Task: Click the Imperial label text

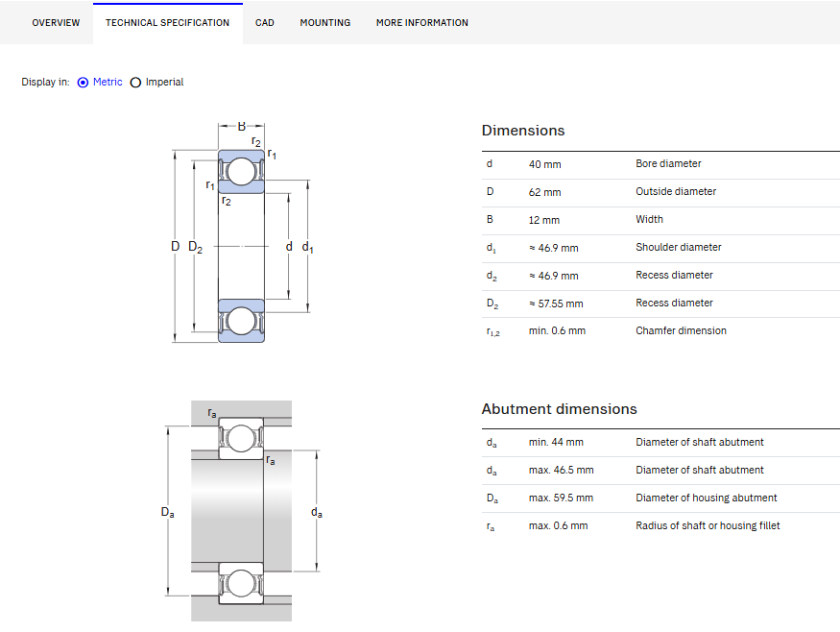Action: click(x=164, y=82)
